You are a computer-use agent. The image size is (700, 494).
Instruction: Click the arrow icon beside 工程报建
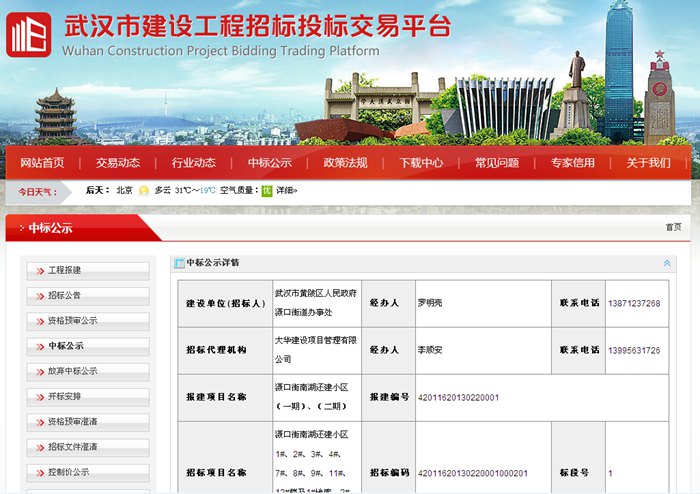40,271
